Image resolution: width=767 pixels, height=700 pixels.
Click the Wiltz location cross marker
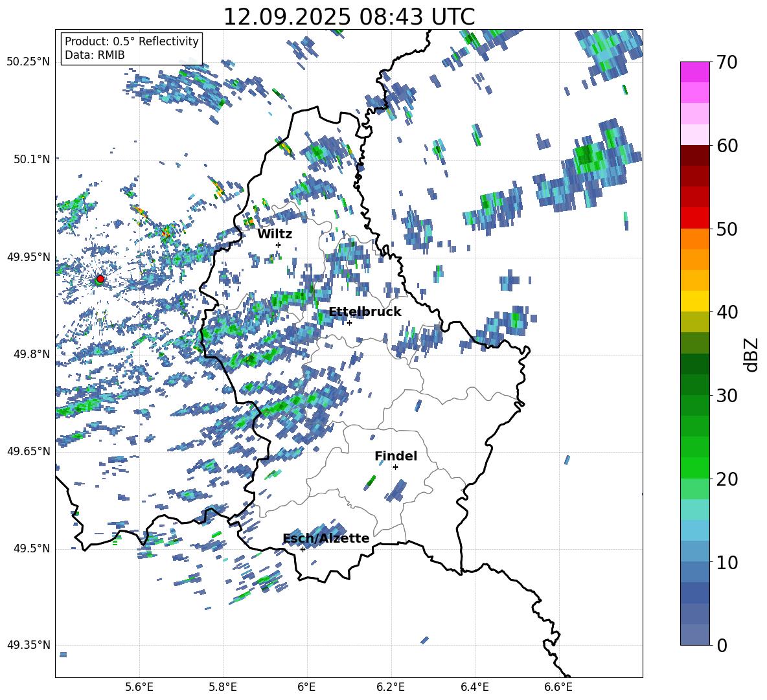[279, 245]
